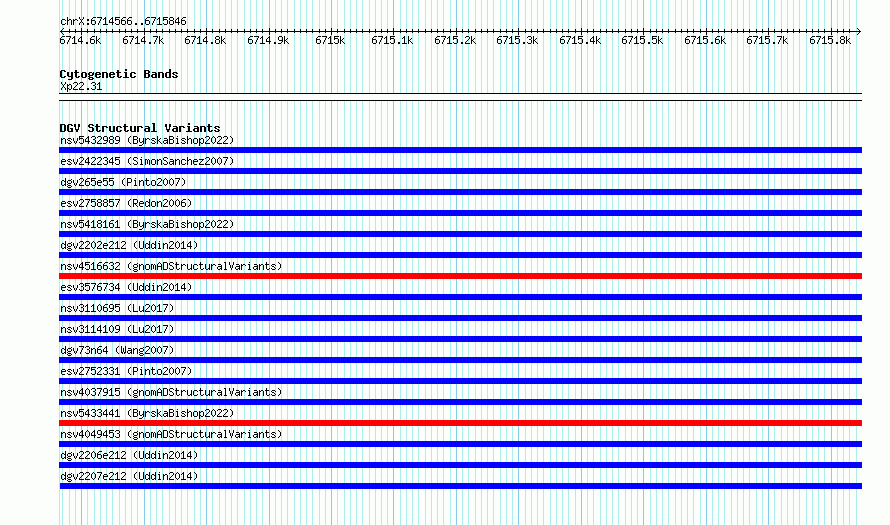Select the dgv2202e212 (Uddin2014) label

(x=129, y=245)
